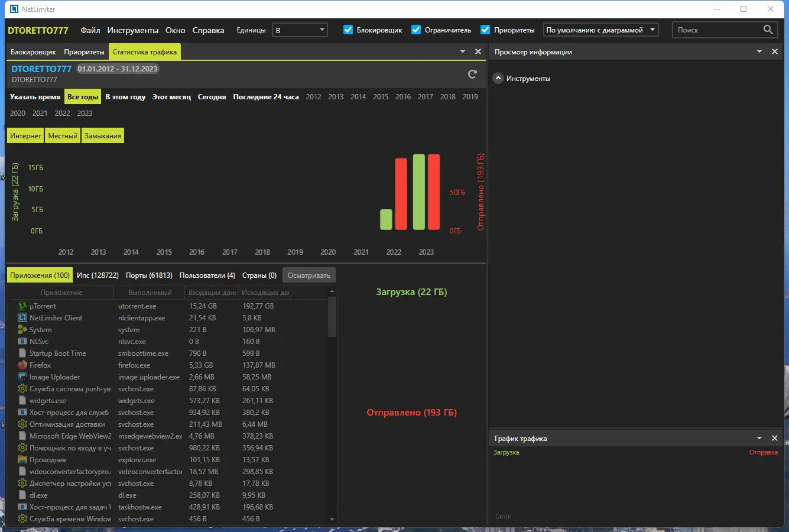This screenshot has width=789, height=532.
Task: Click the 01.01.2012 - 31.12.2023 date range label
Action: pos(118,69)
